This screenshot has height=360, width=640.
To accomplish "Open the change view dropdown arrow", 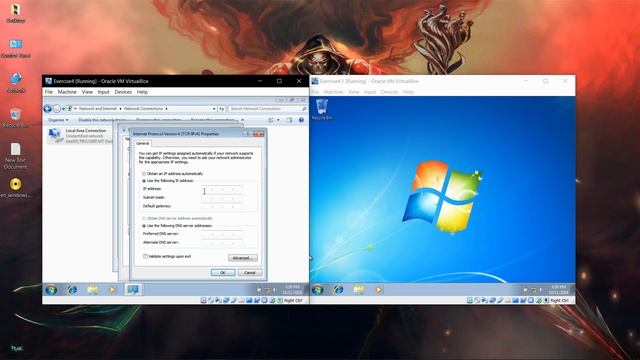I will point(278,120).
